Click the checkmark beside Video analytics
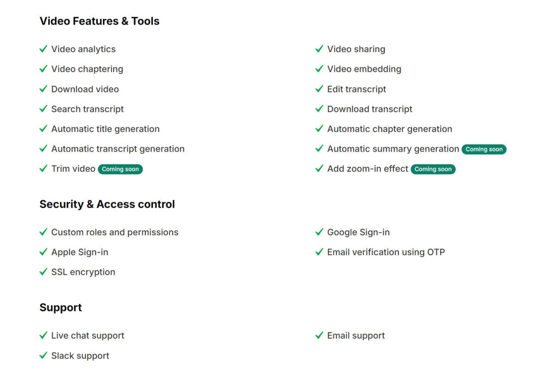 tap(44, 49)
